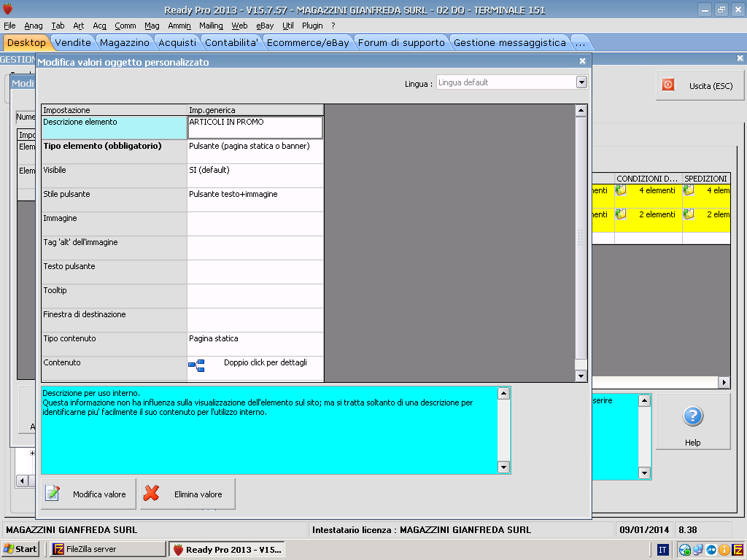Switch to the Vendite tab
Viewport: 747px width, 560px height.
pyautogui.click(x=73, y=43)
